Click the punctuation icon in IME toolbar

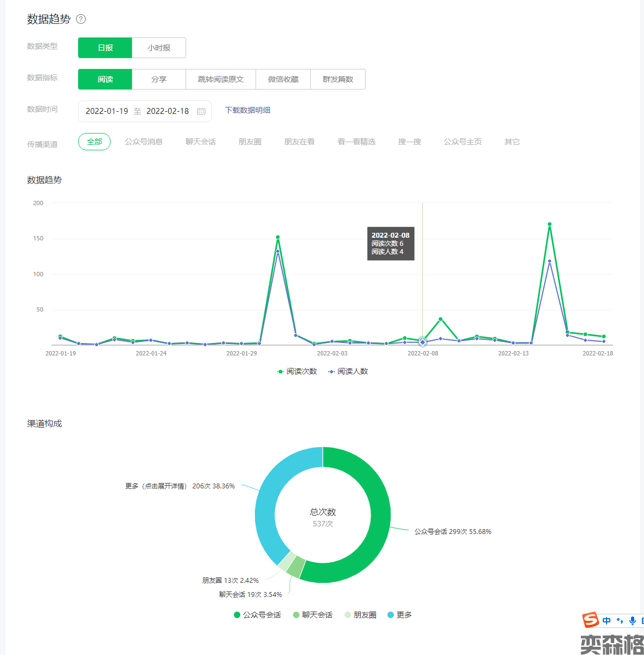tap(620, 620)
